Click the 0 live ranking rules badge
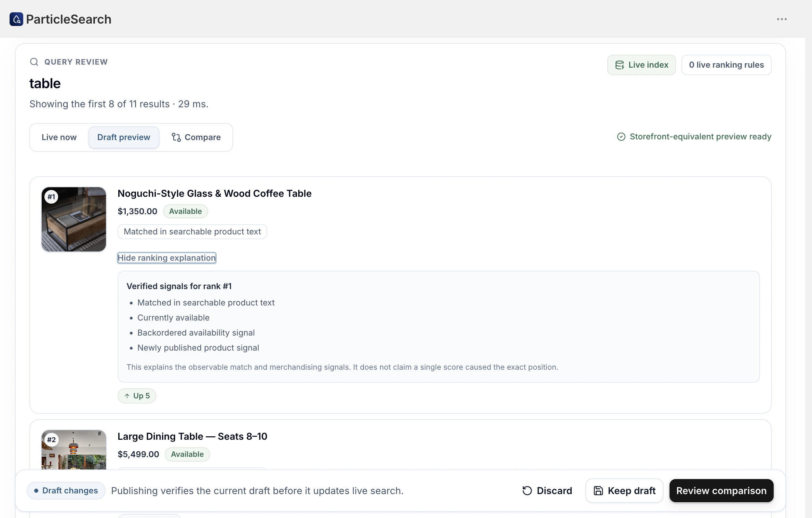 pyautogui.click(x=726, y=65)
